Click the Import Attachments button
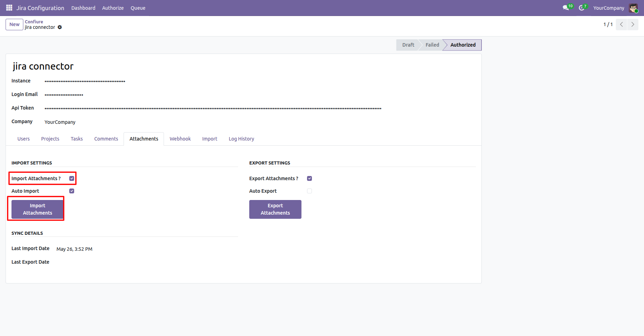Screen dimensions: 644x336 pos(38,209)
